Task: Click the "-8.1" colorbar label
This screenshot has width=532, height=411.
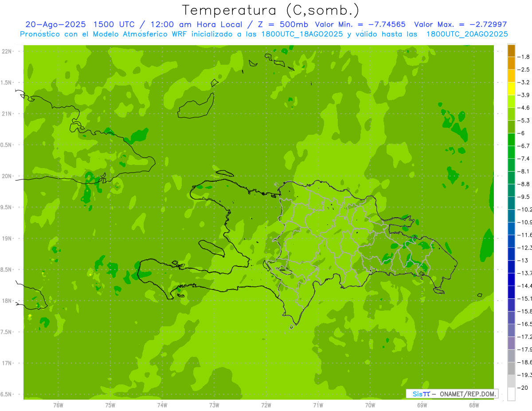Action: point(524,171)
